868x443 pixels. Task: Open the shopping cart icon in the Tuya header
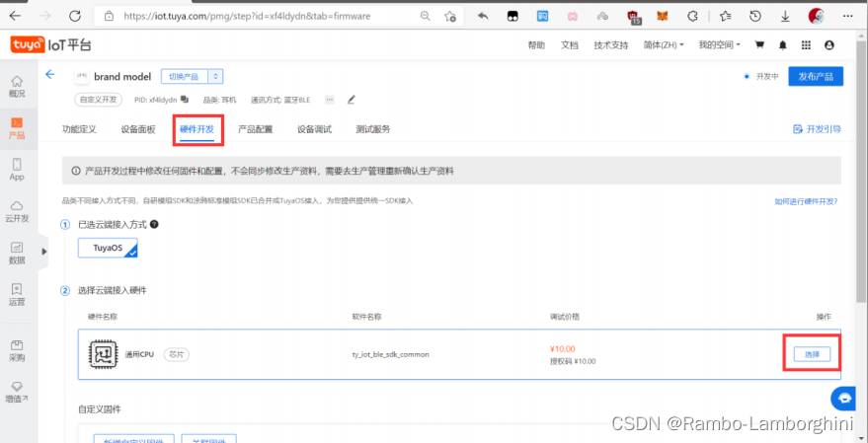click(760, 45)
